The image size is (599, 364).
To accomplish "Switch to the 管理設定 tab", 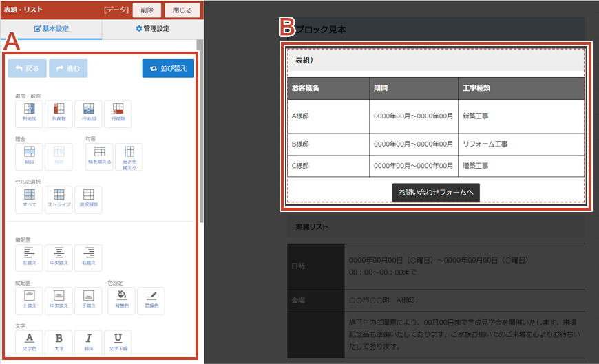I will (x=152, y=29).
